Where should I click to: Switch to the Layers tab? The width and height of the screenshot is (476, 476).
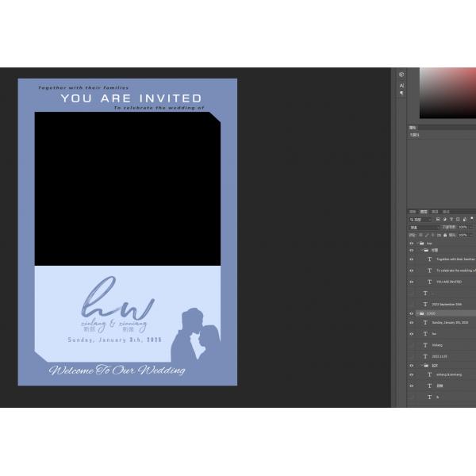click(423, 212)
